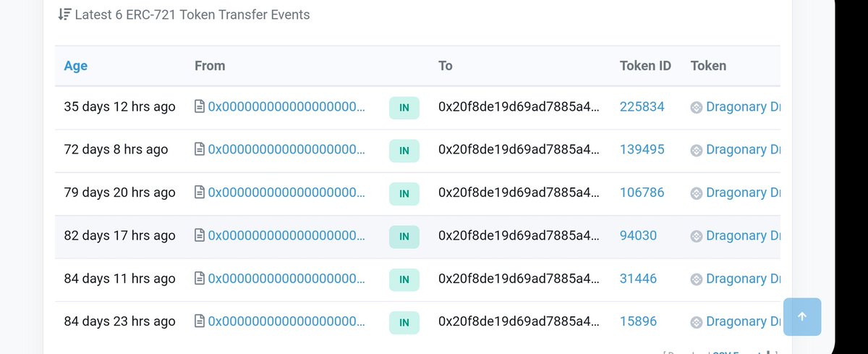Screen dimensions: 868x354
Task: Click the age text '72 days 8 hrs ago'
Action: coord(116,150)
